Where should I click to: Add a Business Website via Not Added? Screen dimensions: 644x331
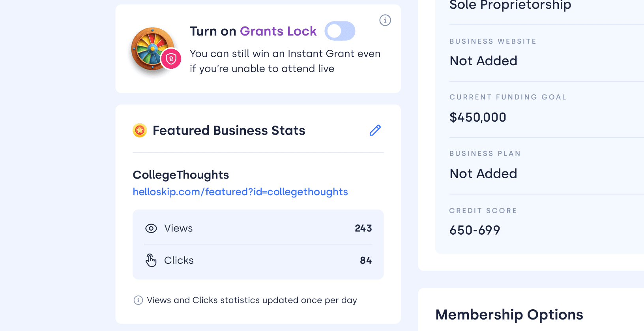[x=483, y=61]
